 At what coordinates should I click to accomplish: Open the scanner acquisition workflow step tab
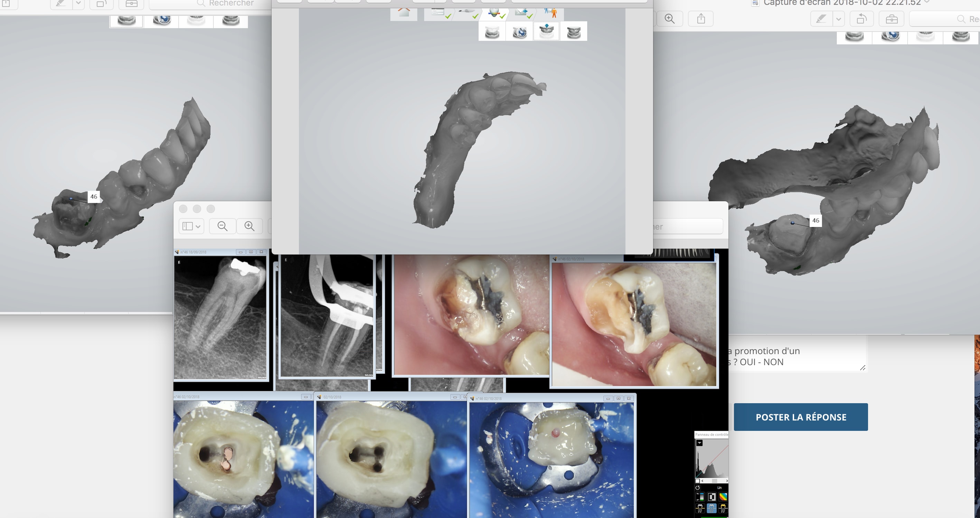pyautogui.click(x=467, y=13)
